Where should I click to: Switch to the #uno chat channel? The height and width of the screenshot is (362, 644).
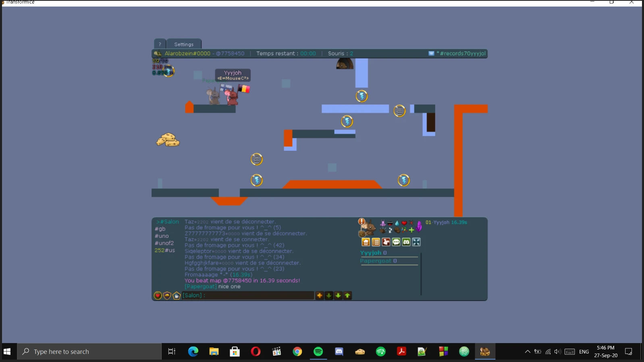(162, 236)
